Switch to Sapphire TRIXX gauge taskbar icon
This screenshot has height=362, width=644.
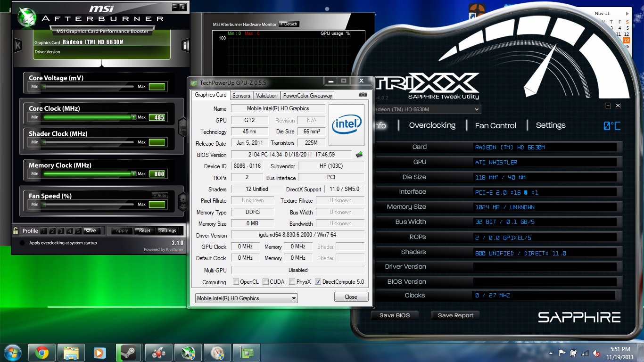[x=217, y=352]
